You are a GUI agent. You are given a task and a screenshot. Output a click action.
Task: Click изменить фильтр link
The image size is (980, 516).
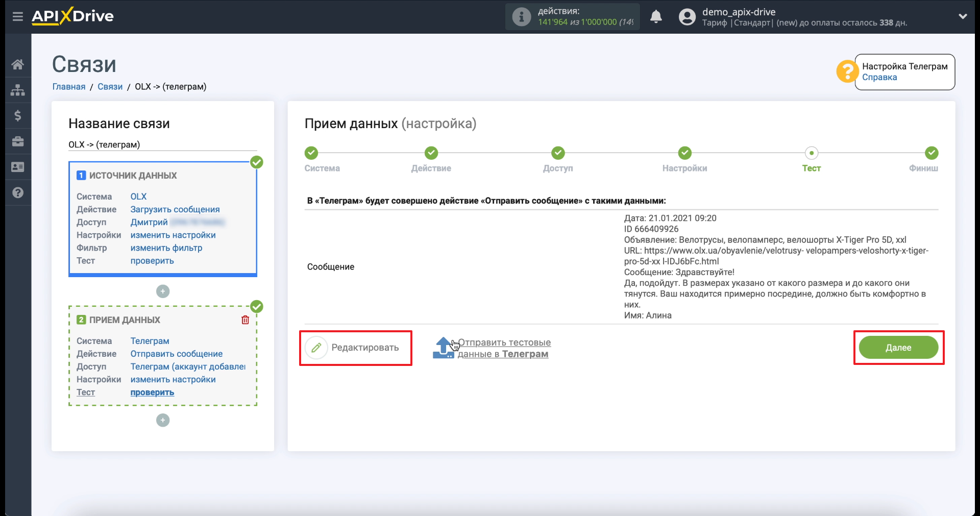(x=166, y=248)
